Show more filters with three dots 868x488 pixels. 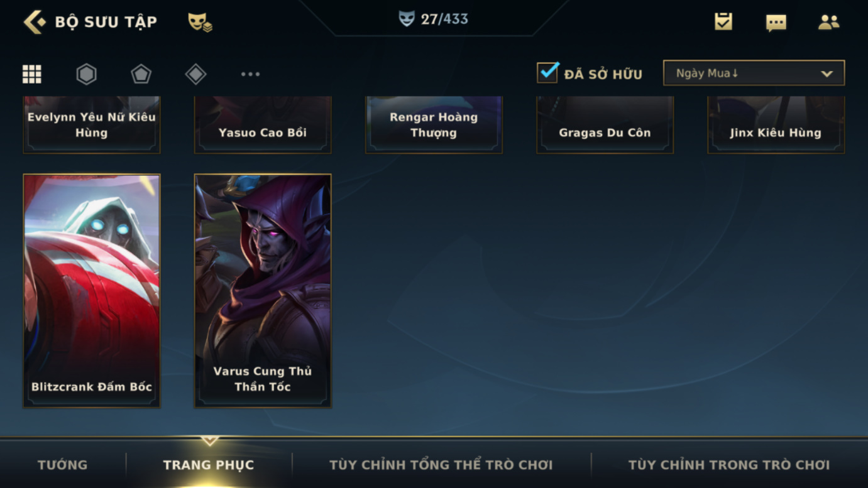(x=250, y=74)
